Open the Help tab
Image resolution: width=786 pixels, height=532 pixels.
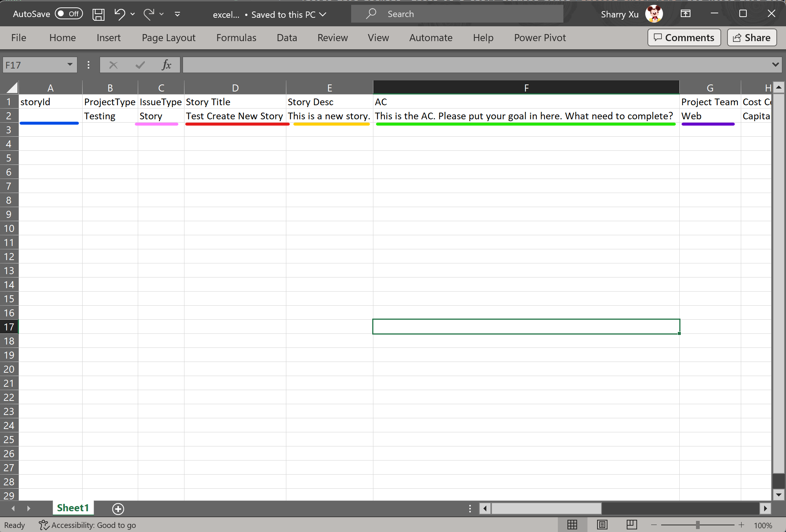(483, 38)
